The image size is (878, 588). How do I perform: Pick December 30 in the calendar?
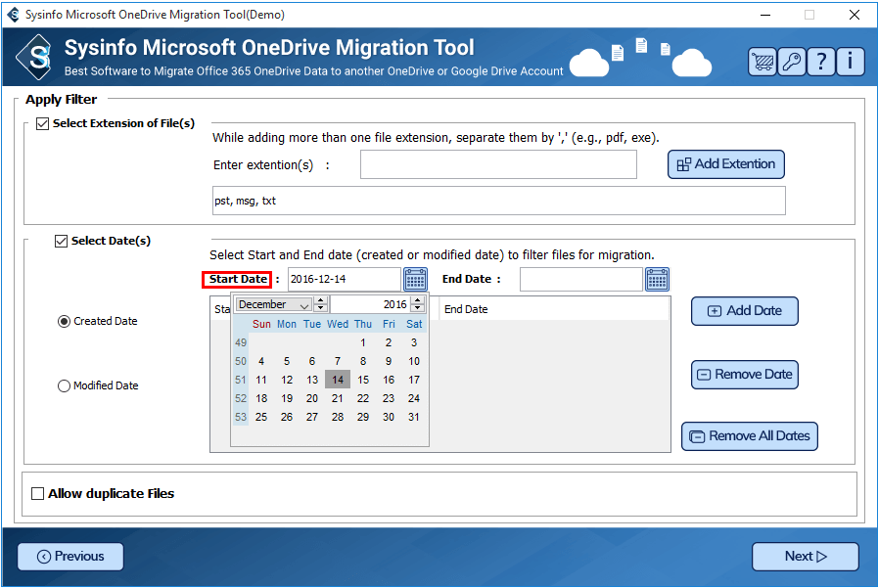point(389,418)
